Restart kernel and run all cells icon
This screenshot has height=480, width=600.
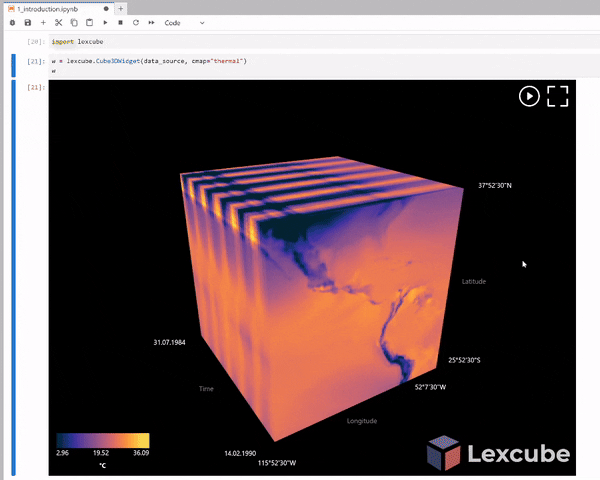pyautogui.click(x=151, y=23)
